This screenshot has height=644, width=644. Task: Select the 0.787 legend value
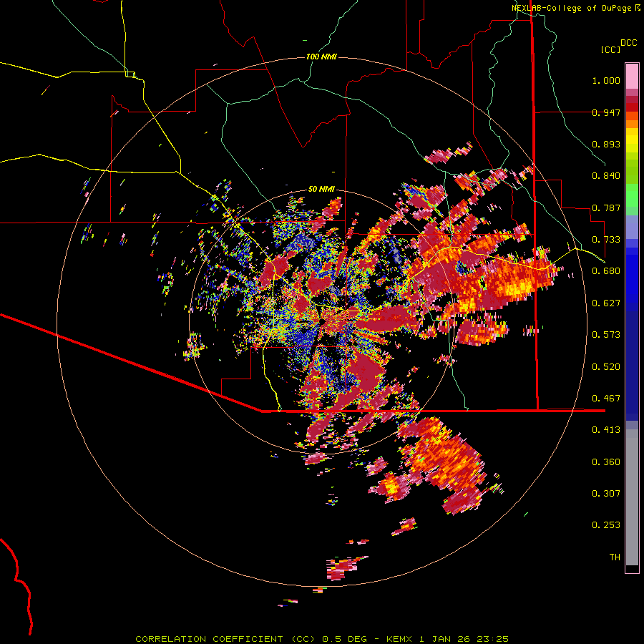point(606,208)
